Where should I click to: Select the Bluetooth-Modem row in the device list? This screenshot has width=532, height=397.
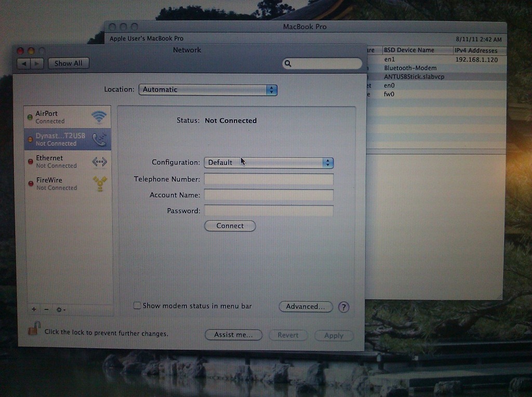(410, 68)
